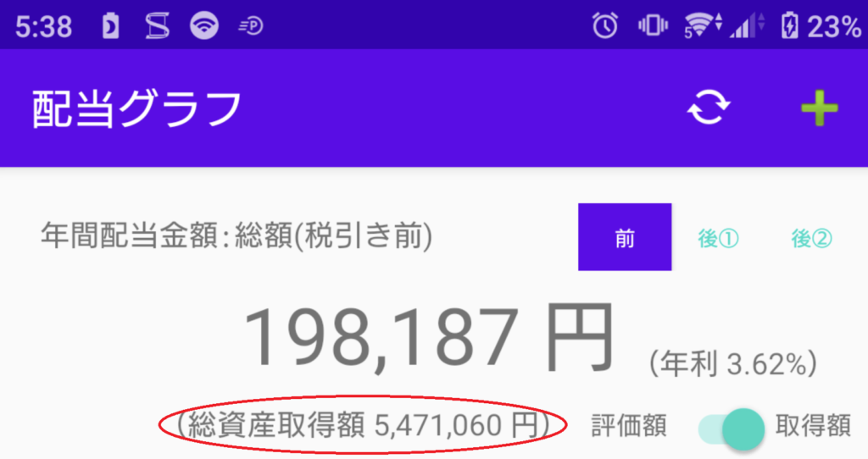Tap the 198,187 円 dividend total
This screenshot has width=868, height=459.
pos(429,339)
